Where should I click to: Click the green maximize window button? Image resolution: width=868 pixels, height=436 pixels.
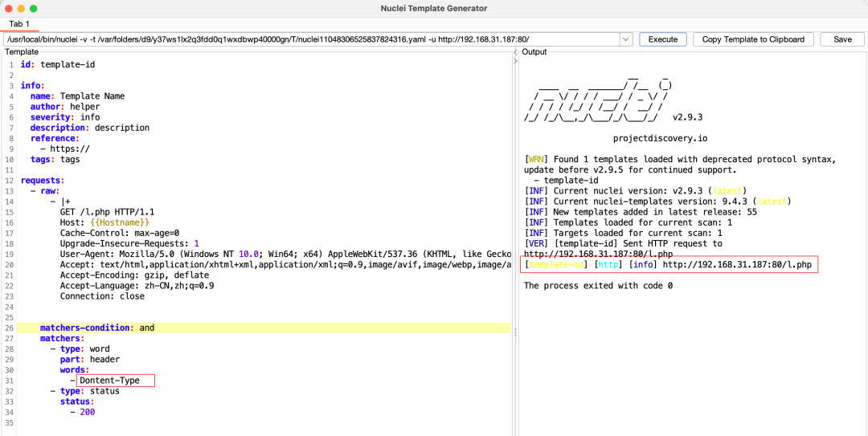[33, 9]
